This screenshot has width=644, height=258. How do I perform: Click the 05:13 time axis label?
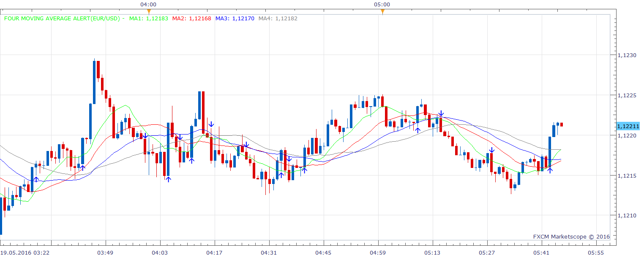click(432, 253)
